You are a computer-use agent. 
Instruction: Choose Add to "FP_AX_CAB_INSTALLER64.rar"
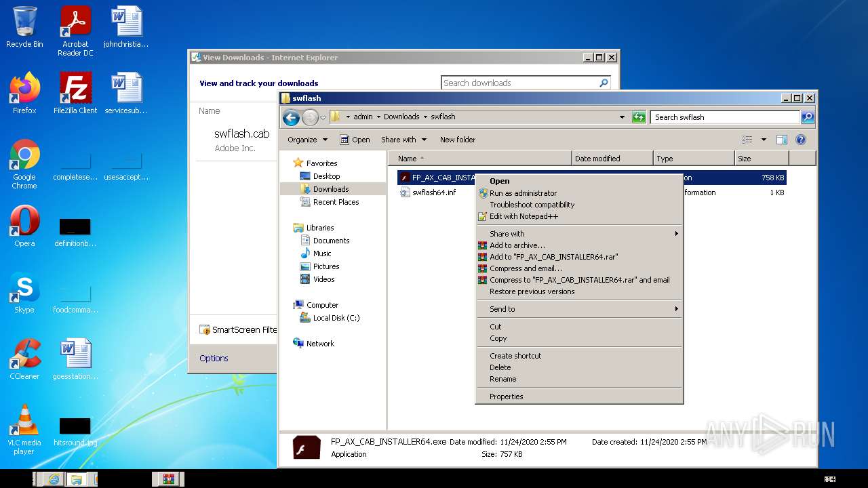click(579, 257)
